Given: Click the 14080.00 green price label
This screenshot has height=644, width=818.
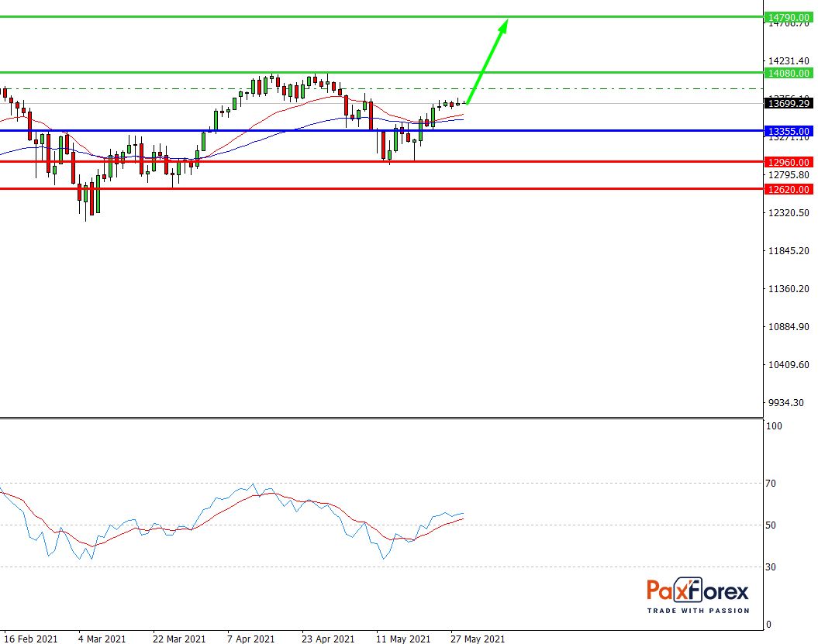Looking at the screenshot, I should tap(789, 73).
